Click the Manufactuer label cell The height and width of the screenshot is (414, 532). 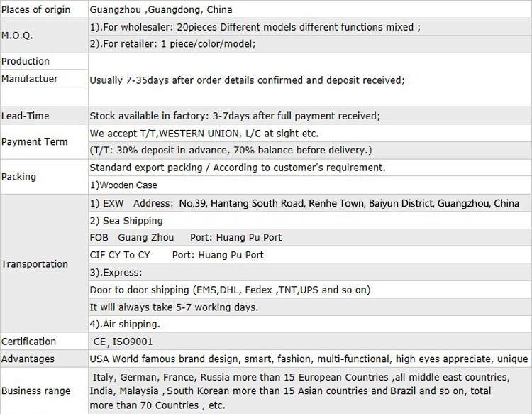tap(44, 78)
